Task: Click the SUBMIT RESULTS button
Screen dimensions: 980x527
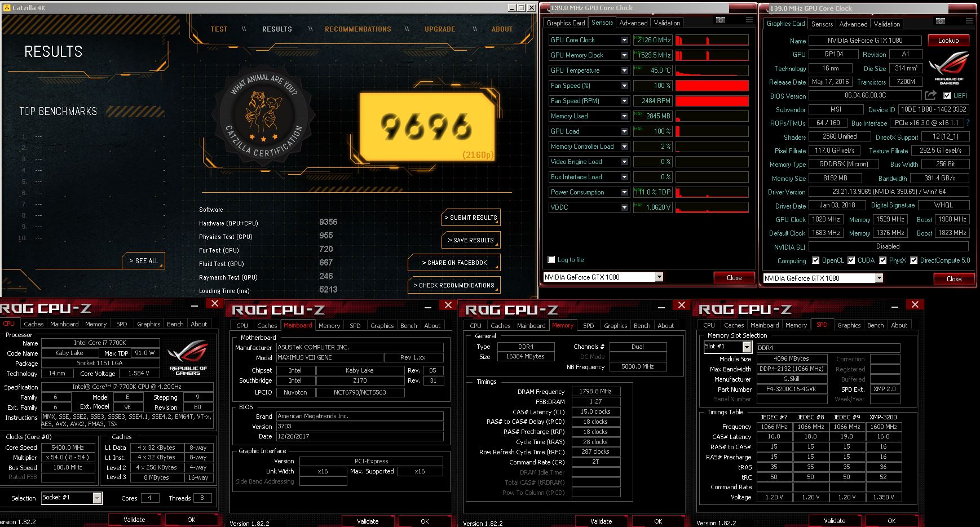Action: point(471,218)
